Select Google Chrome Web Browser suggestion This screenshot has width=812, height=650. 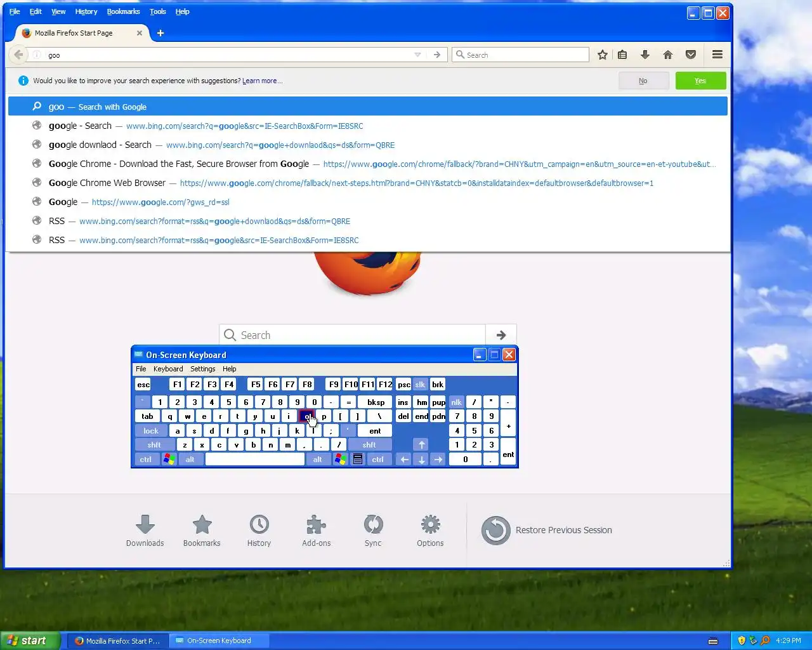click(x=368, y=183)
